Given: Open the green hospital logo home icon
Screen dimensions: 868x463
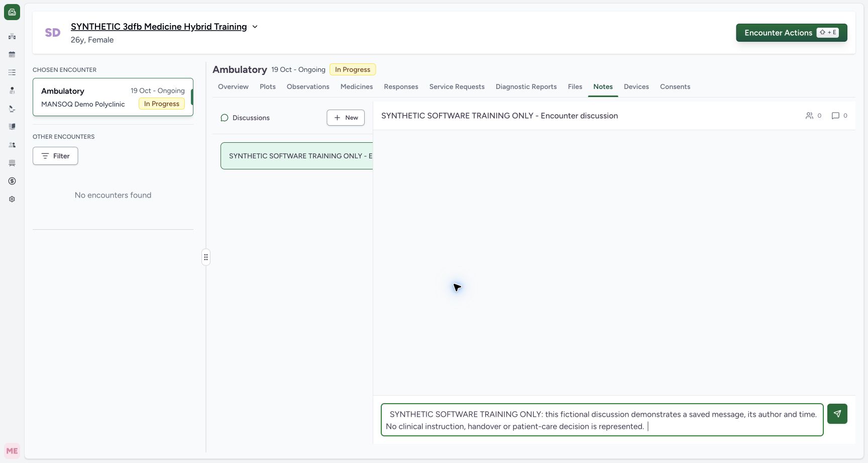Looking at the screenshot, I should click(x=12, y=12).
